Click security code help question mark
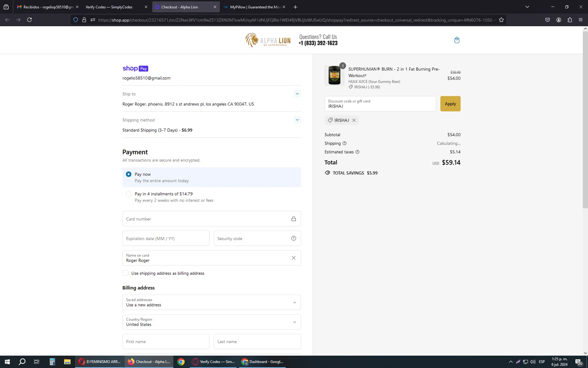The width and height of the screenshot is (588, 368). click(294, 239)
